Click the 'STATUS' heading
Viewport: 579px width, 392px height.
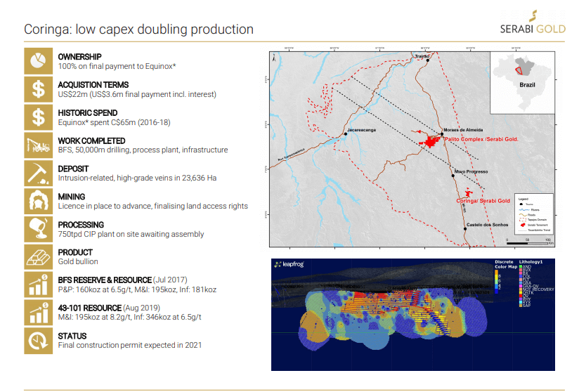(x=72, y=337)
